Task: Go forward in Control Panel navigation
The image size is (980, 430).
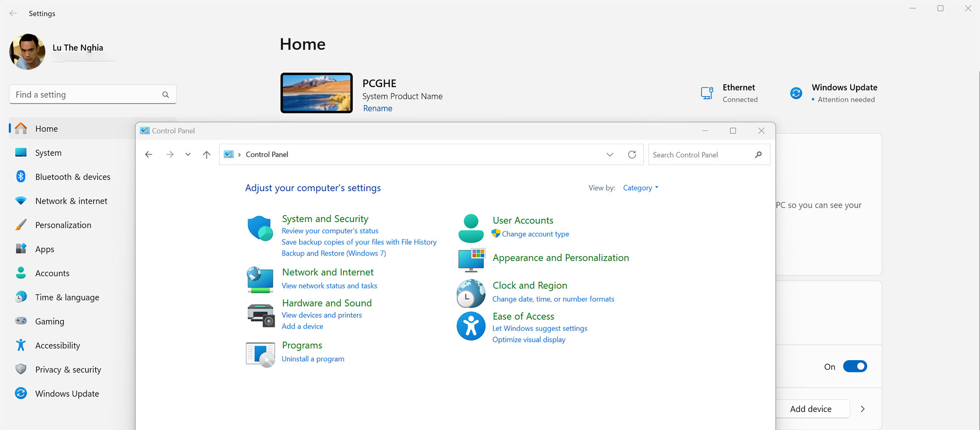Action: (170, 155)
